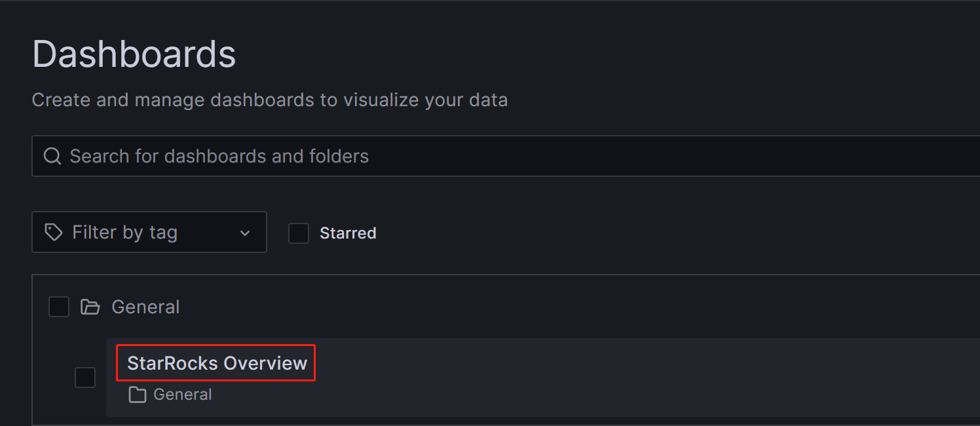Click the tag icon in Filter by tag

point(53,232)
